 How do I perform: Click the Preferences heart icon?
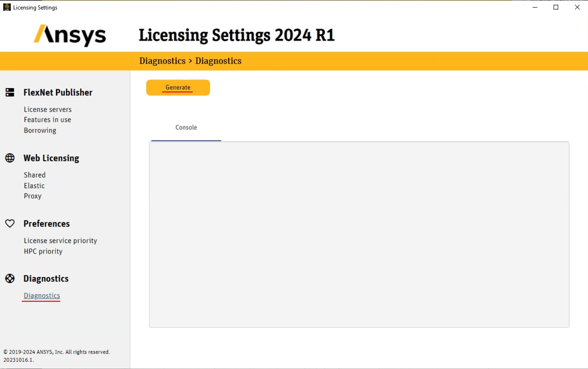[x=9, y=223]
